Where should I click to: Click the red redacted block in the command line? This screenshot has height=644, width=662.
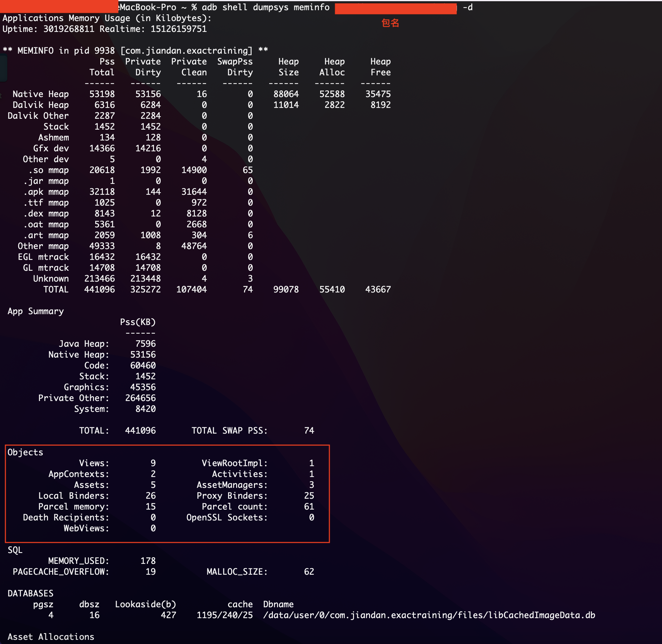click(395, 8)
